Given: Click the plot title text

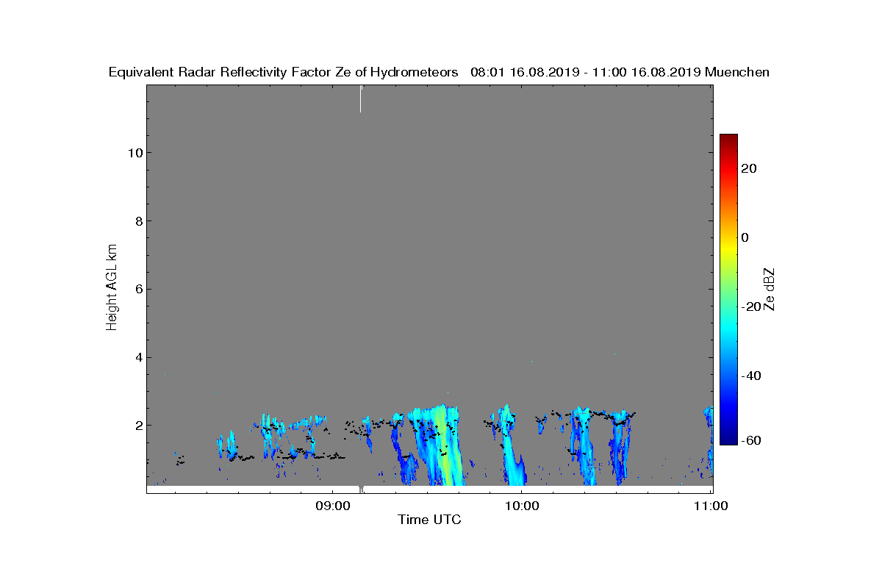Looking at the screenshot, I should tap(439, 72).
